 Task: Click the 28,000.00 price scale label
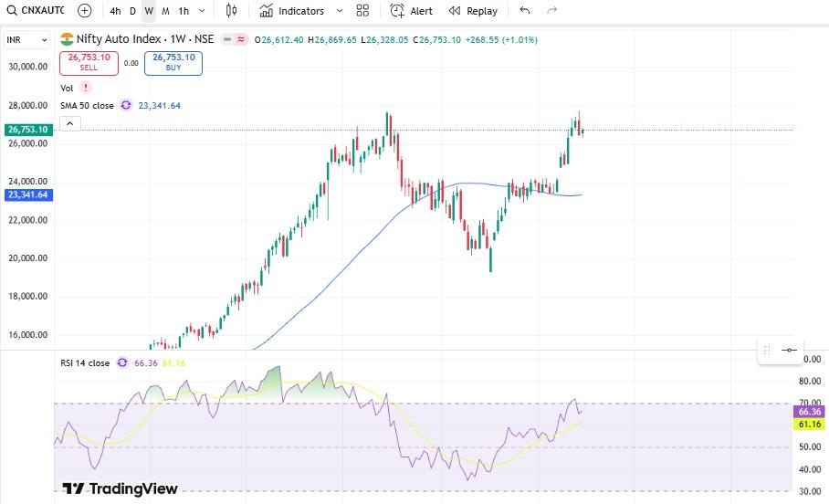point(28,105)
